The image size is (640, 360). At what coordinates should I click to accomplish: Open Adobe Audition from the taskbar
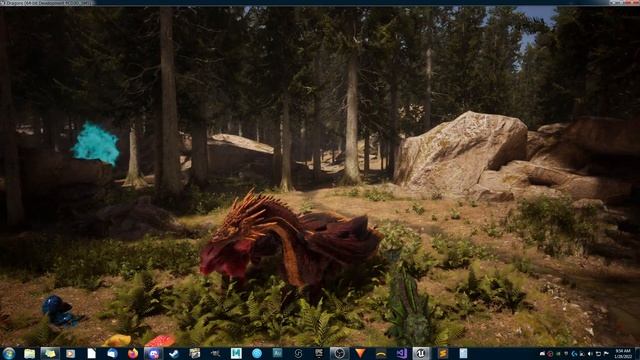click(x=277, y=353)
